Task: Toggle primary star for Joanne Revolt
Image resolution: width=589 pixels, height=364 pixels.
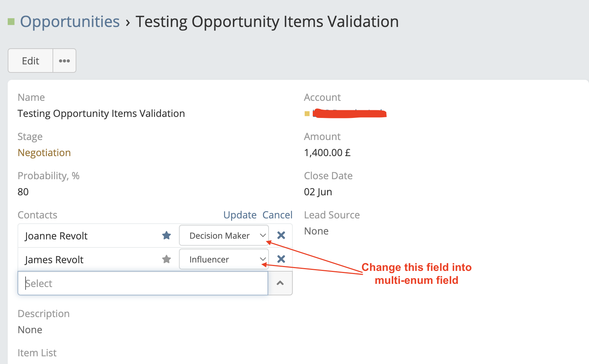Action: [x=167, y=236]
